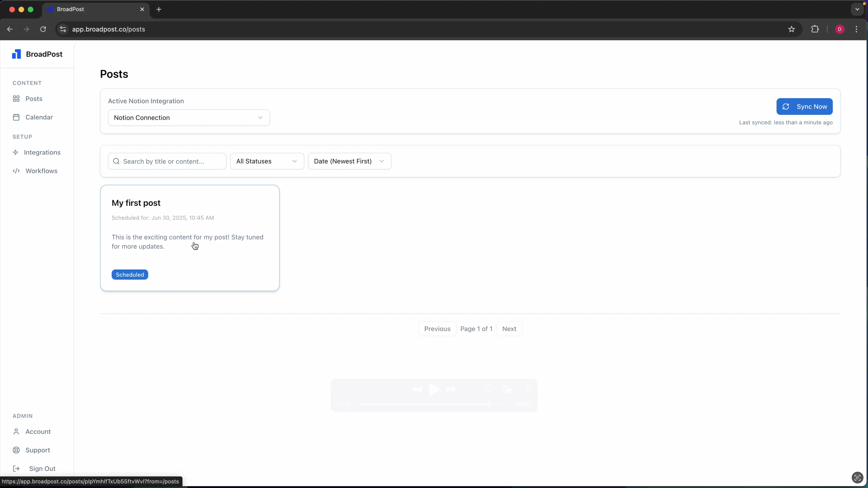Open the Notion Connection dropdown
This screenshot has height=488, width=868.
tap(189, 117)
